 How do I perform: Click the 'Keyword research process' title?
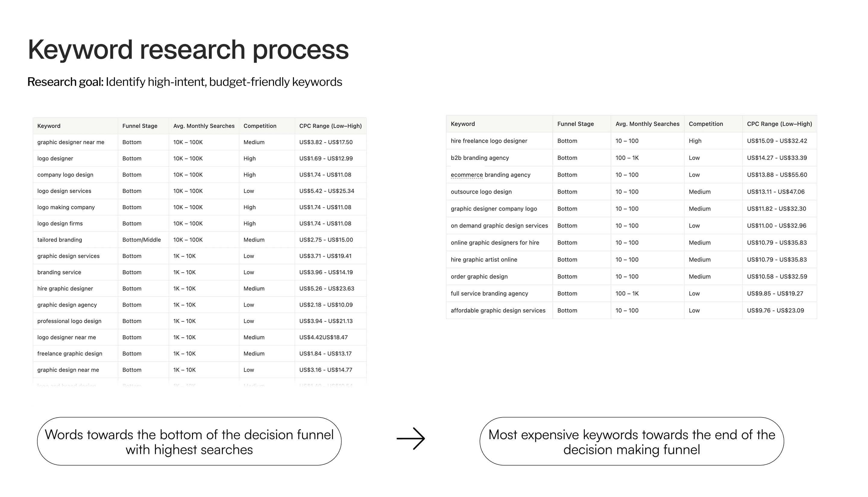click(188, 50)
